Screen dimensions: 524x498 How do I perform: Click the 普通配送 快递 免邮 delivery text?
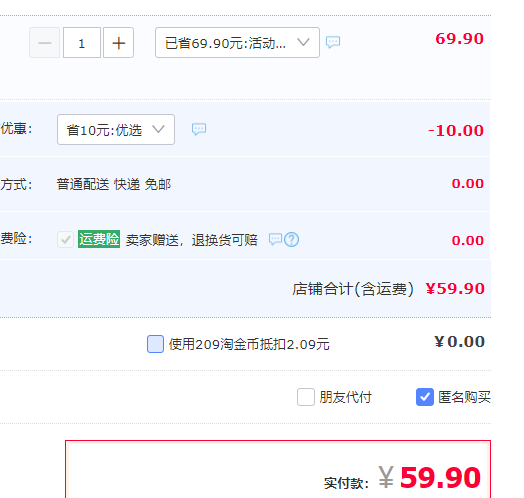(x=114, y=184)
